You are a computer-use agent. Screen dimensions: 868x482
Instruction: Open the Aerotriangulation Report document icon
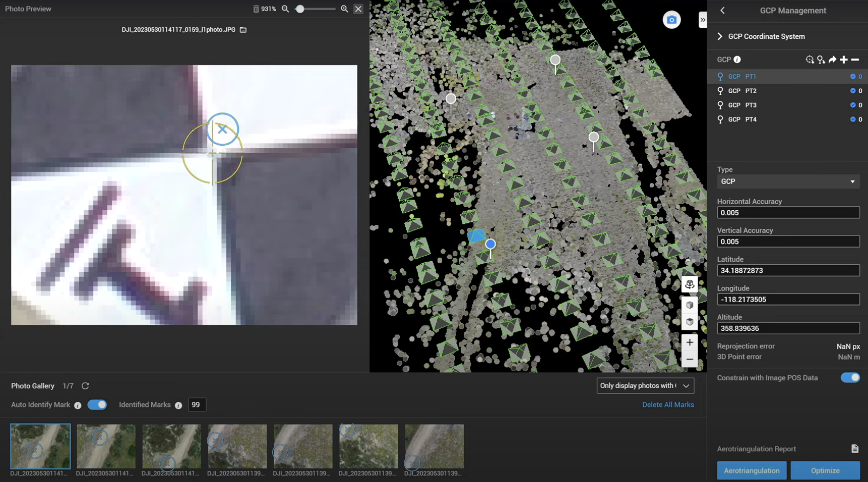click(855, 449)
